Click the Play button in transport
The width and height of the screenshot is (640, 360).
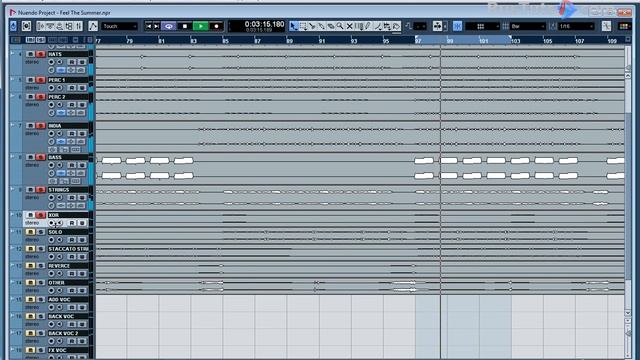[x=201, y=26]
